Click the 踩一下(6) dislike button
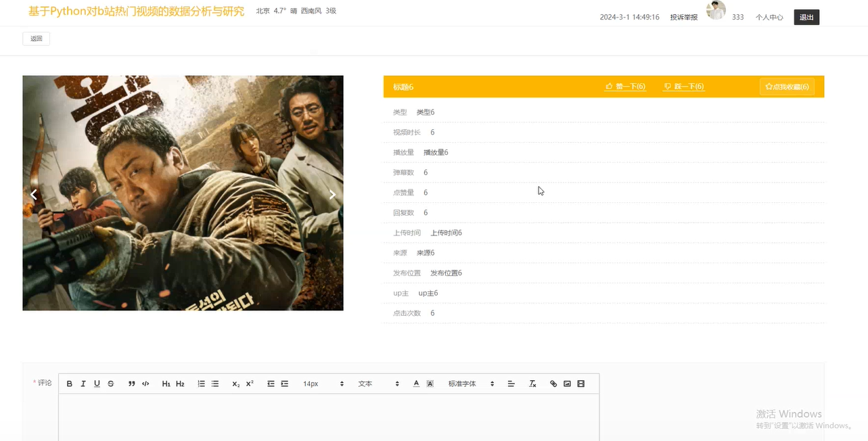This screenshot has width=868, height=441. 684,87
